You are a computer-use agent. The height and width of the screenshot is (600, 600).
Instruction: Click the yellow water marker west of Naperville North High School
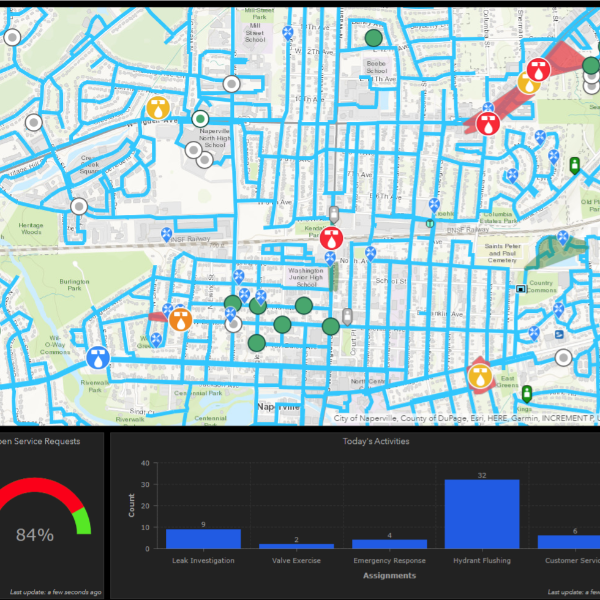158,108
